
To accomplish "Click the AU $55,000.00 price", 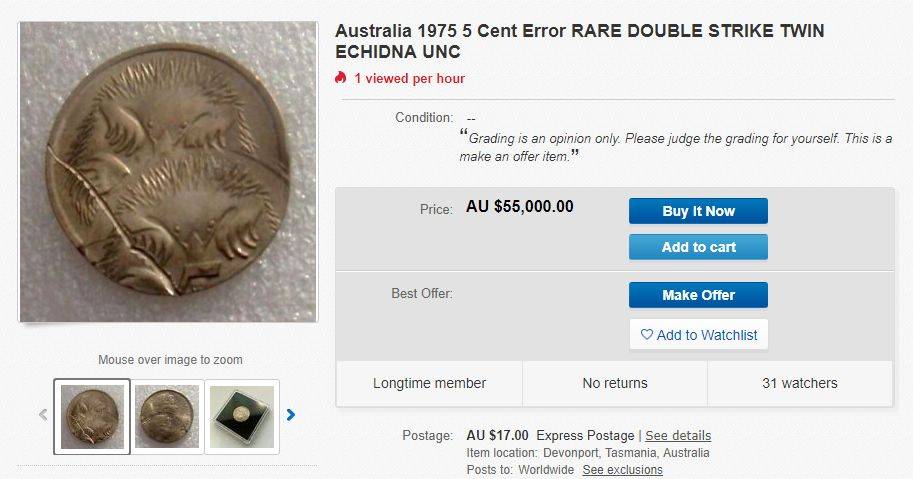I will (519, 206).
